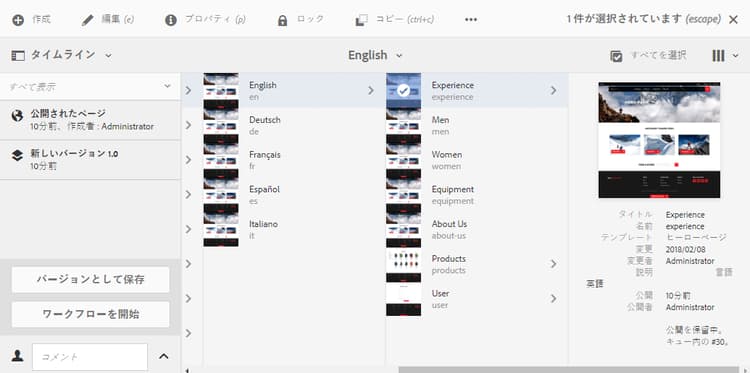Click the 'experience' name value in the details pane

pyautogui.click(x=685, y=227)
